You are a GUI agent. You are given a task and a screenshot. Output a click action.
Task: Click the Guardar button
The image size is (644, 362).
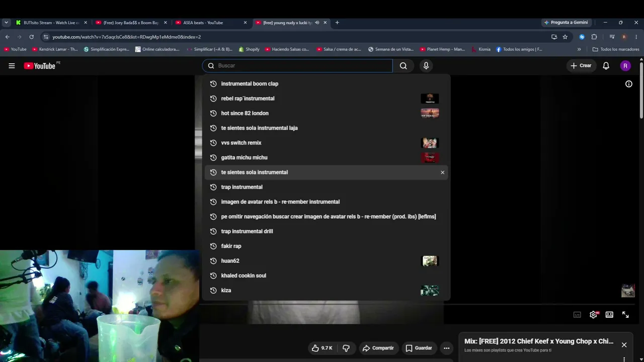(419, 348)
